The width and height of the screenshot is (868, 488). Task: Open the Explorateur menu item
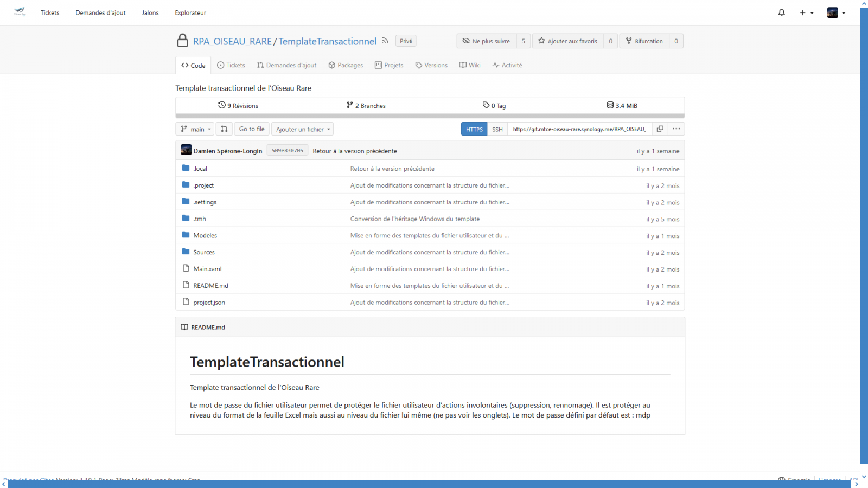tap(190, 12)
